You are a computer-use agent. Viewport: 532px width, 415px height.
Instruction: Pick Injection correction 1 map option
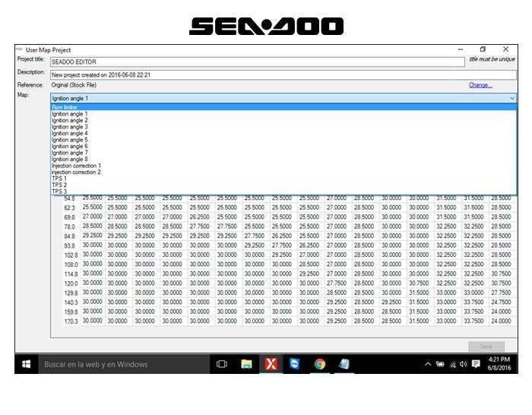pos(76,166)
